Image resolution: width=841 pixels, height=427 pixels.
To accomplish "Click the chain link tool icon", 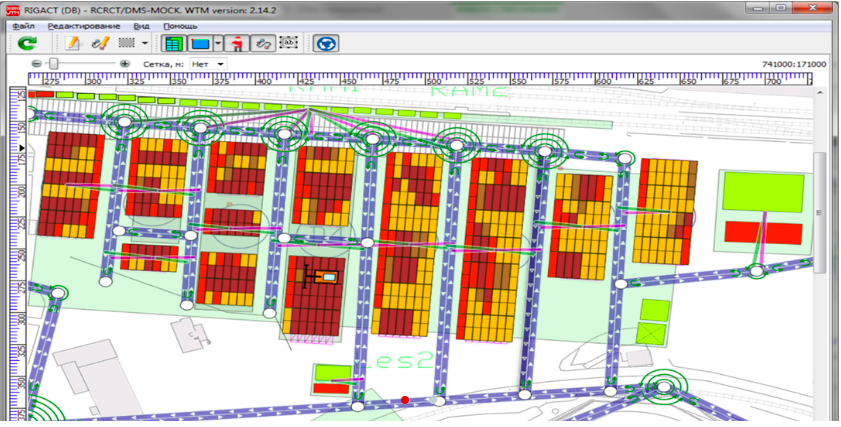I will (263, 44).
